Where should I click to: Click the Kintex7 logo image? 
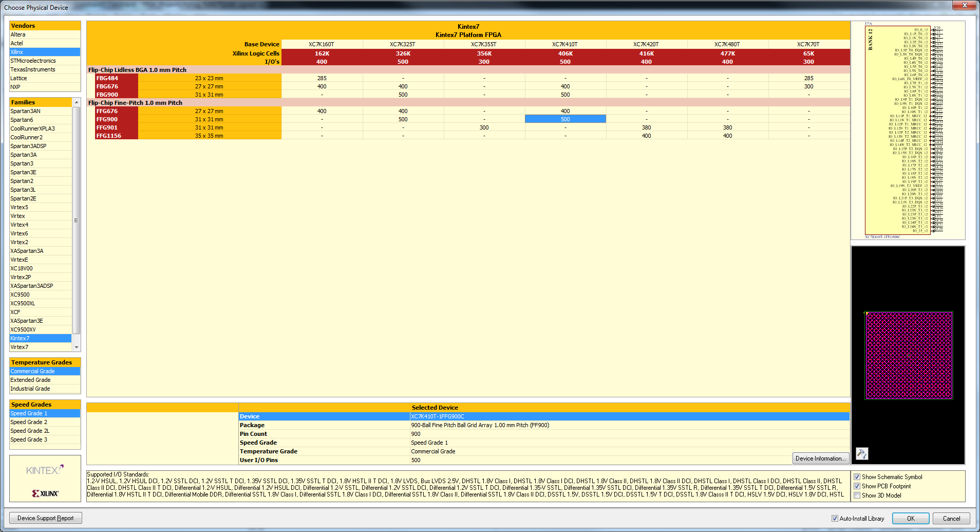tap(45, 470)
